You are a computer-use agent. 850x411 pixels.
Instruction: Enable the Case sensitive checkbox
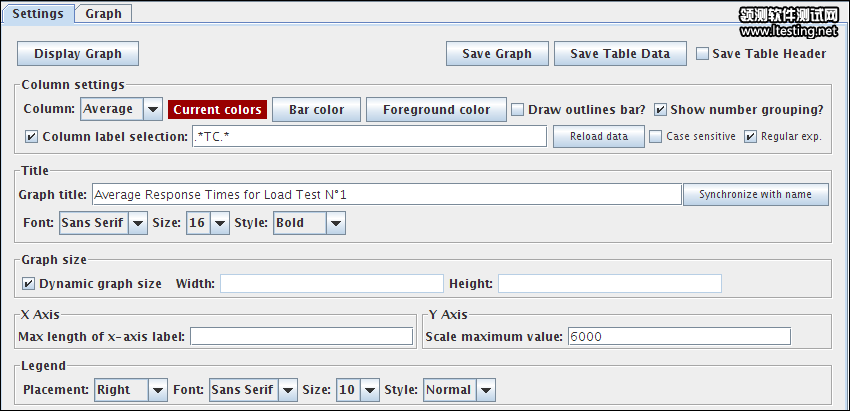click(x=656, y=137)
